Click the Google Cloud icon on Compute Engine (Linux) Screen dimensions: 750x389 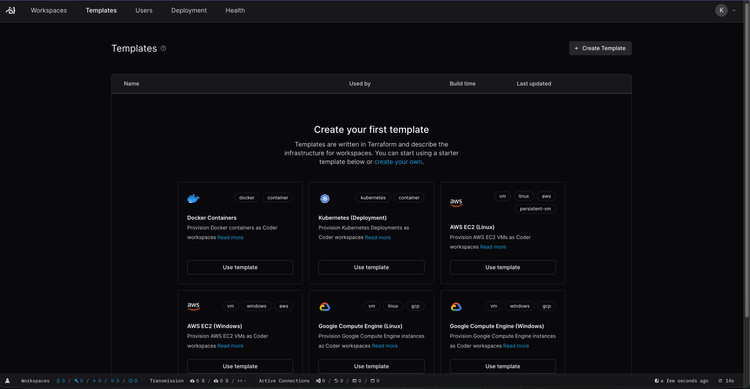pyautogui.click(x=325, y=307)
